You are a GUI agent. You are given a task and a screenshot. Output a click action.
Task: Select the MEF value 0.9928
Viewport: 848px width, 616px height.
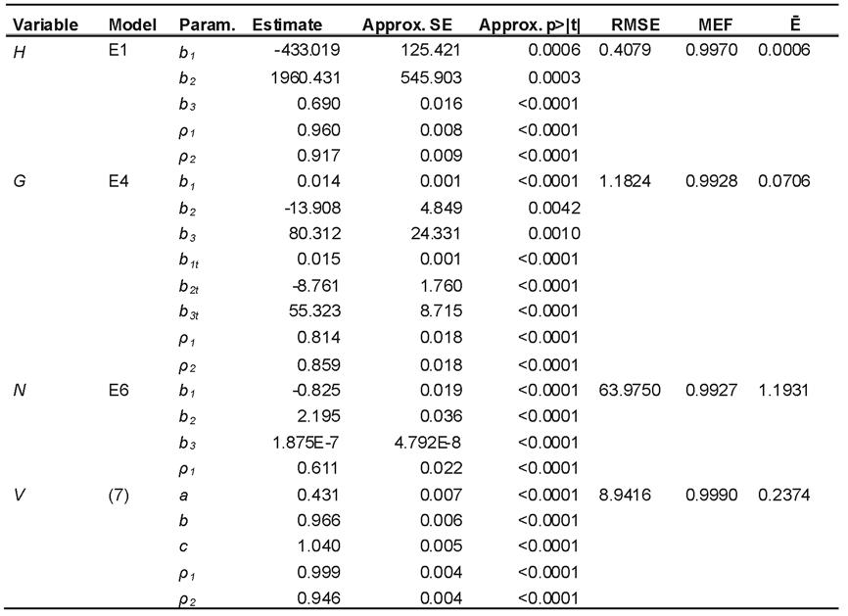coord(711,180)
